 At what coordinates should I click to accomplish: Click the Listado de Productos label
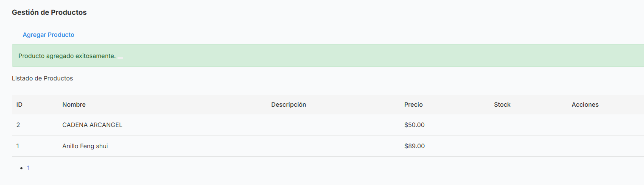pyautogui.click(x=42, y=78)
